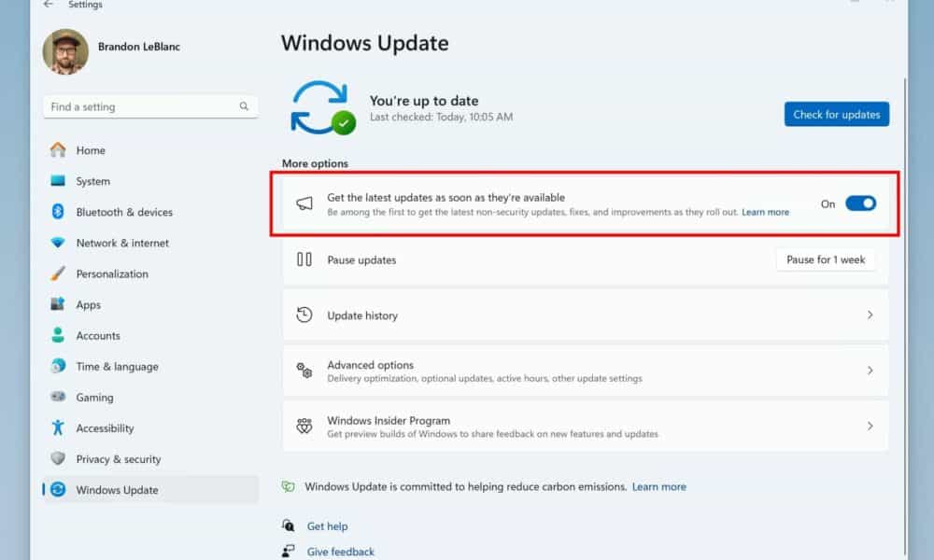Click the Give feedback link
Screen dimensions: 934x560
[341, 552]
